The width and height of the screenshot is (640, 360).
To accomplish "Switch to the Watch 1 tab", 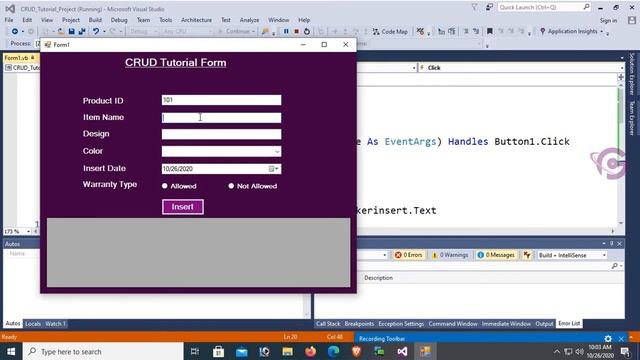I will point(55,324).
